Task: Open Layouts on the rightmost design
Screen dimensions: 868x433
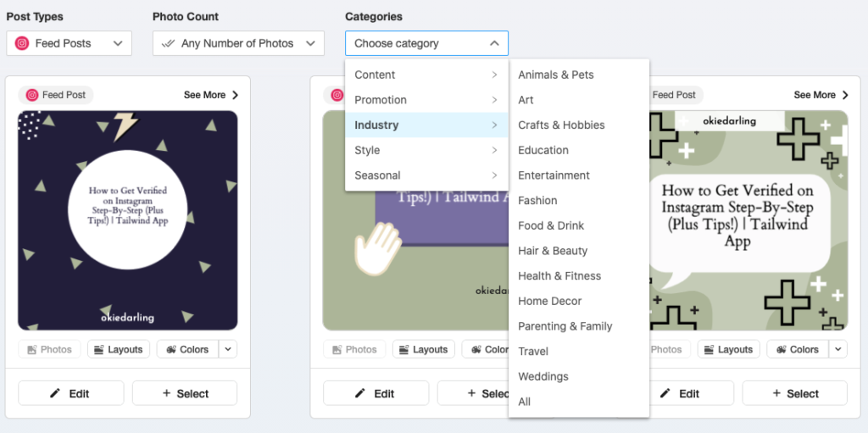Action: [729, 349]
